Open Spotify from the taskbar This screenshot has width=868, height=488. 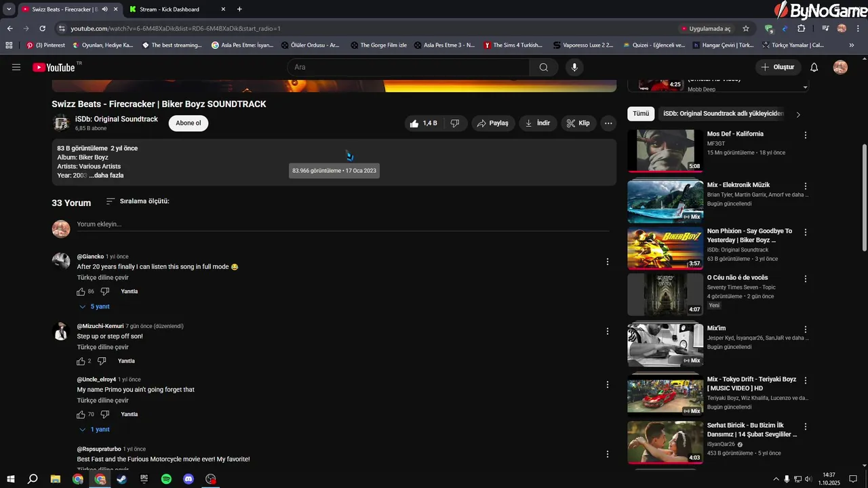pos(166,479)
